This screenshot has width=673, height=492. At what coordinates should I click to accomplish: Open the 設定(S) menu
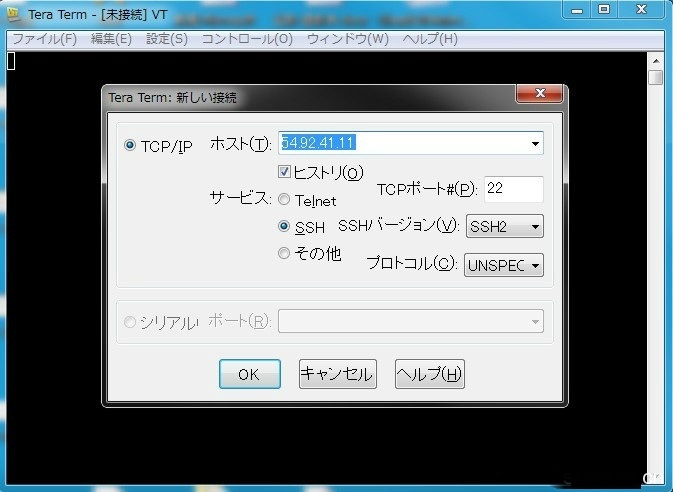point(166,39)
